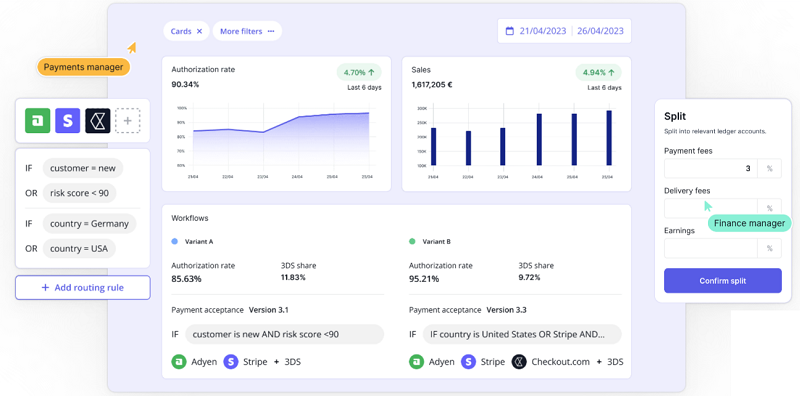The image size is (800, 396).
Task: Click the percent sign beside Payment fees
Action: 769,168
